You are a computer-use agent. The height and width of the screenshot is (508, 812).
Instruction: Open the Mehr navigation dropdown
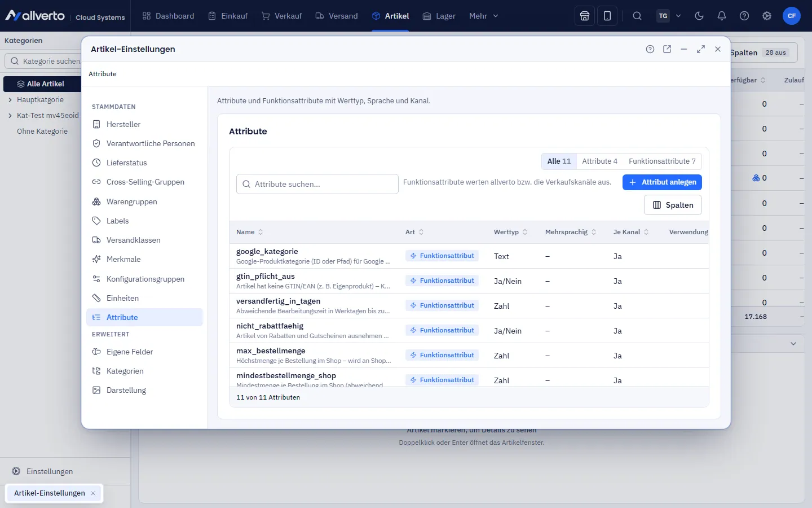point(484,16)
